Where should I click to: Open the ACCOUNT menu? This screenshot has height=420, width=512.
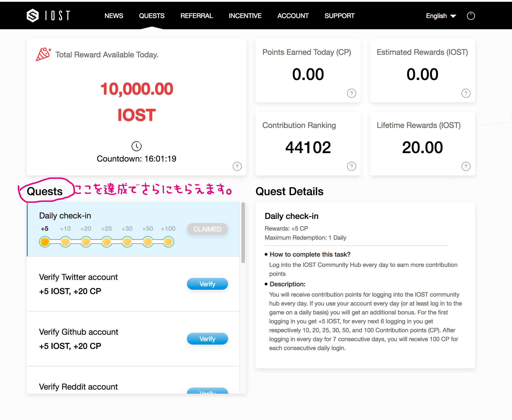(x=293, y=16)
